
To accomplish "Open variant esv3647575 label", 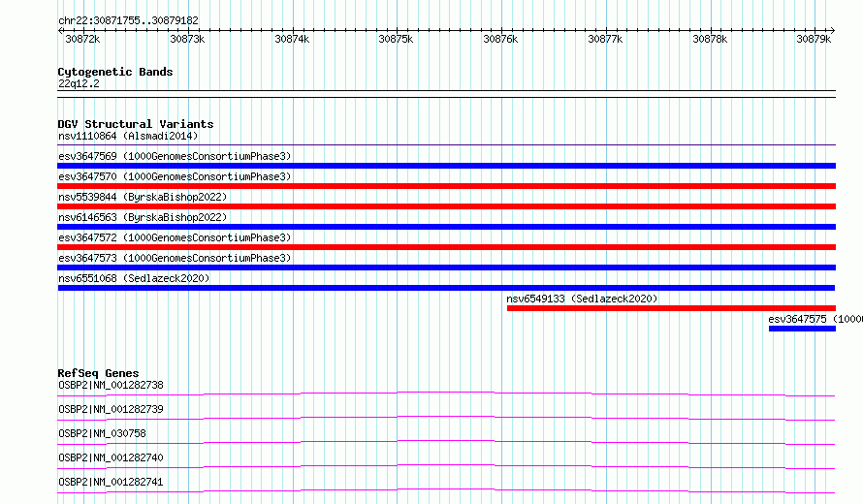I will (x=815, y=319).
